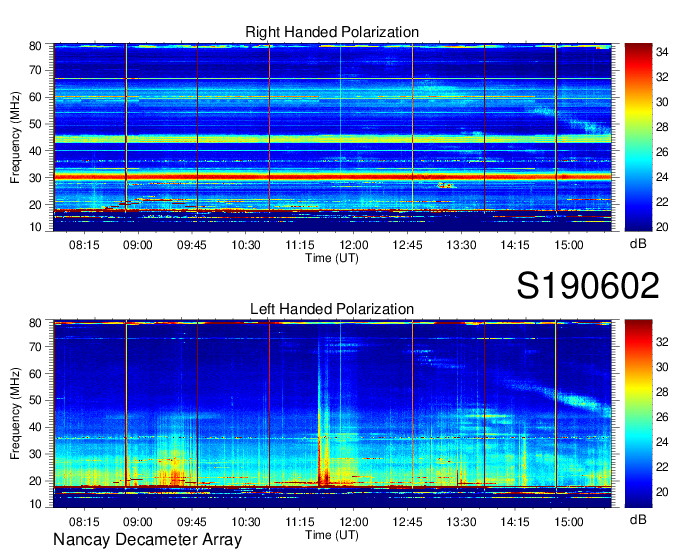Click the 11:15 tick under Left Handed plot
The width and height of the screenshot is (680, 552).
click(x=300, y=522)
